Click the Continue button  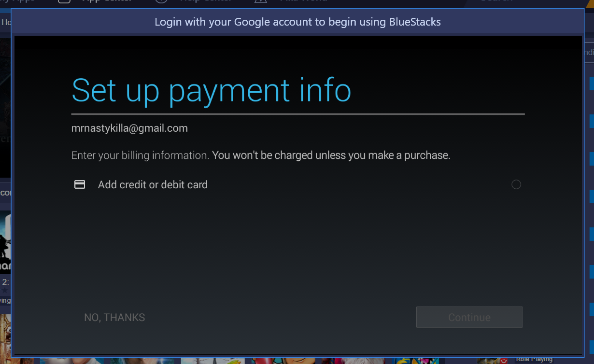(x=469, y=317)
